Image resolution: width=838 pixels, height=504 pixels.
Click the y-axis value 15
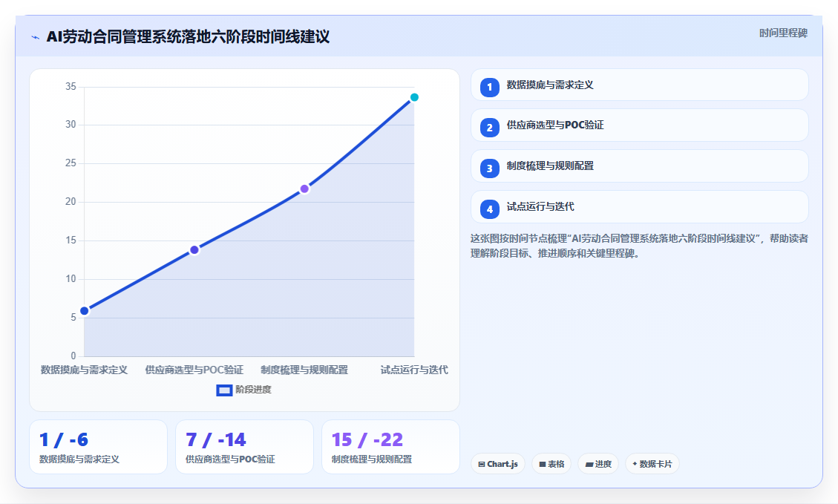coord(71,240)
